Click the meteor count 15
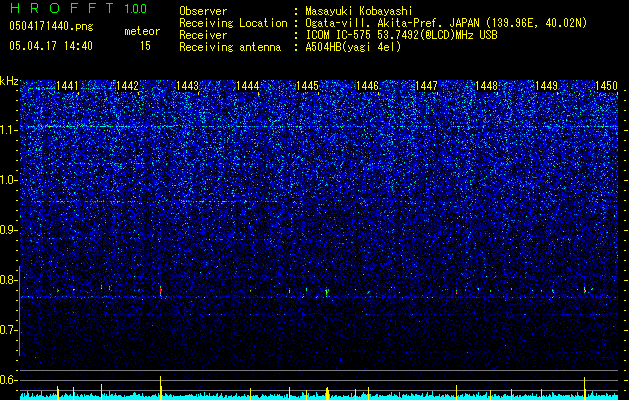629x400 pixels. [x=145, y=46]
